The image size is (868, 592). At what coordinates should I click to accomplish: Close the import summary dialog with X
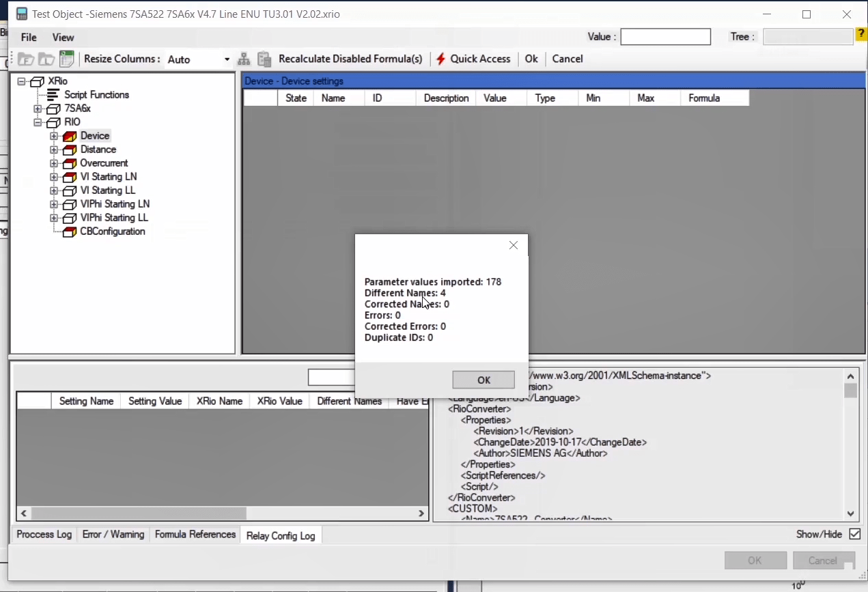(514, 245)
